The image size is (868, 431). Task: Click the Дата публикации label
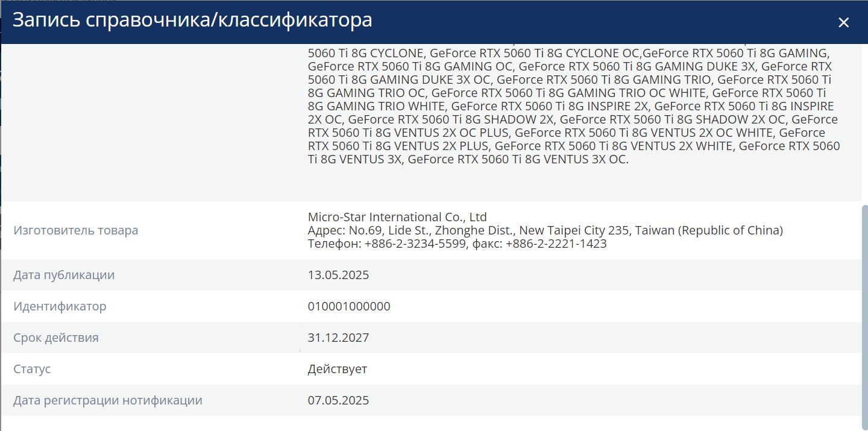point(64,275)
